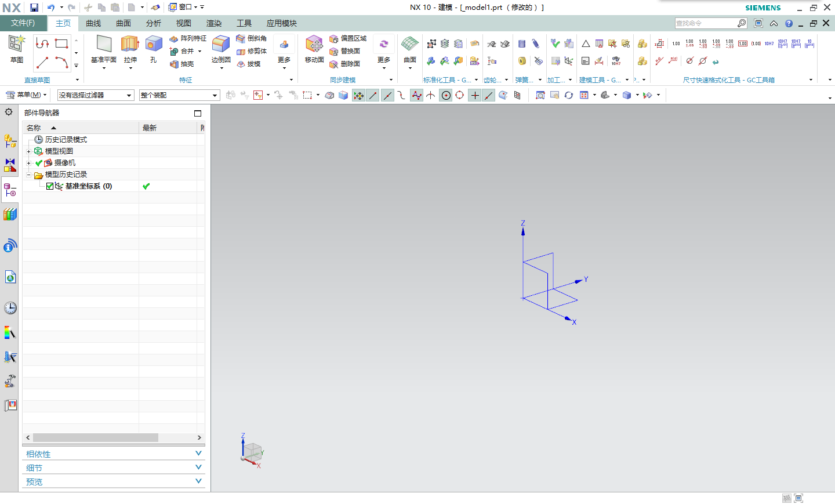The image size is (835, 504).
Task: Switch to the 曲线 ribbon tab
Action: tap(93, 23)
